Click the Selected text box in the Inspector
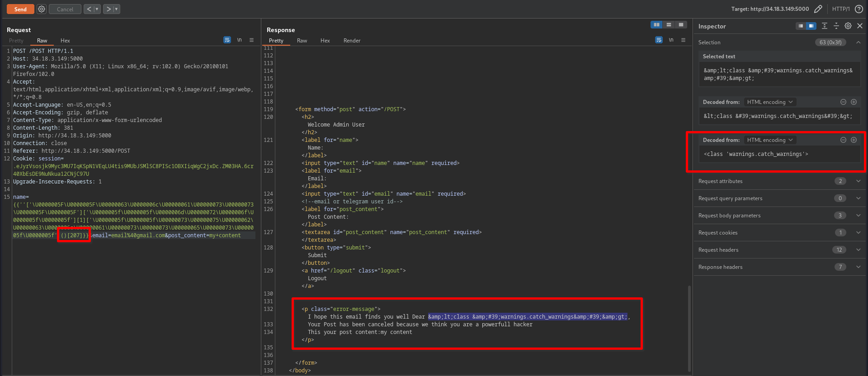 point(779,74)
